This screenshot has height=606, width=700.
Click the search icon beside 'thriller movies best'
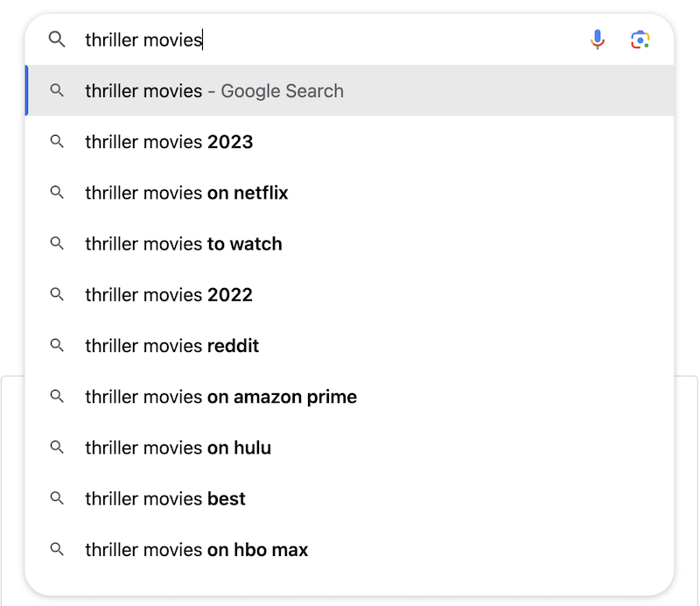pos(58,498)
